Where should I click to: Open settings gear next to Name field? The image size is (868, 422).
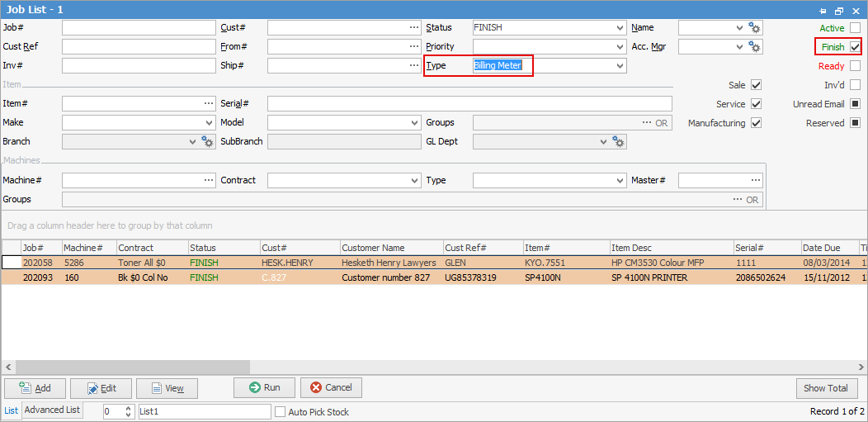tap(754, 28)
